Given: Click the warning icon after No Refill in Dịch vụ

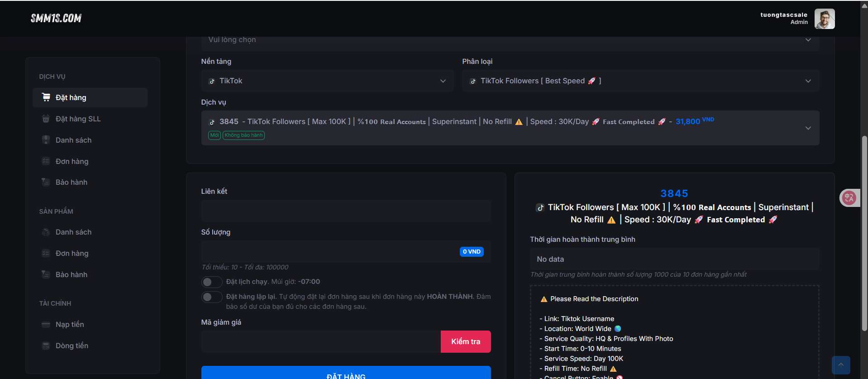Looking at the screenshot, I should 519,122.
